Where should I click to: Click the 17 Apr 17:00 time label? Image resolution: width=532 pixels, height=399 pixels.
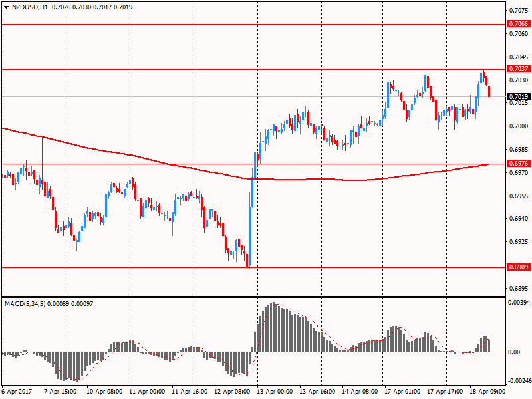tap(445, 392)
